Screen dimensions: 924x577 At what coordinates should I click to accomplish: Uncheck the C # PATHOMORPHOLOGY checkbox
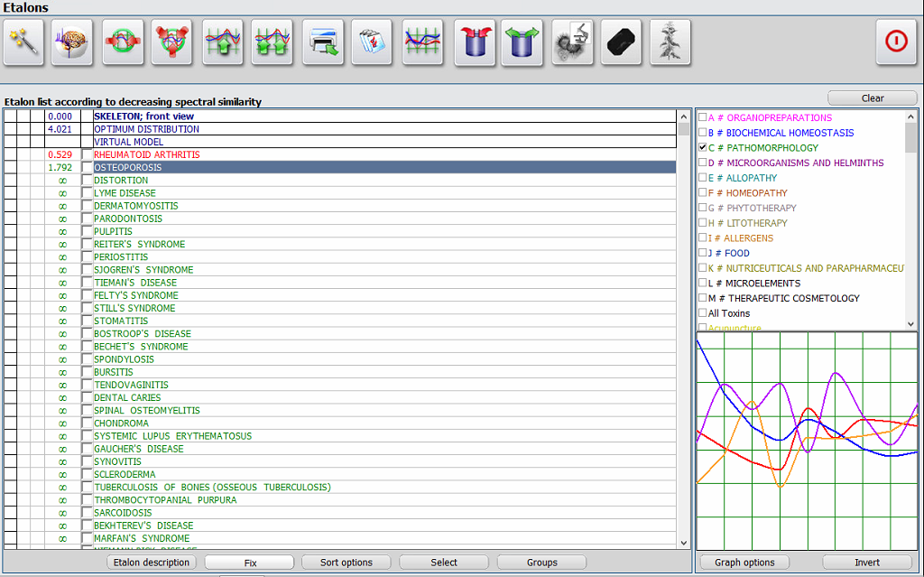[x=703, y=148]
